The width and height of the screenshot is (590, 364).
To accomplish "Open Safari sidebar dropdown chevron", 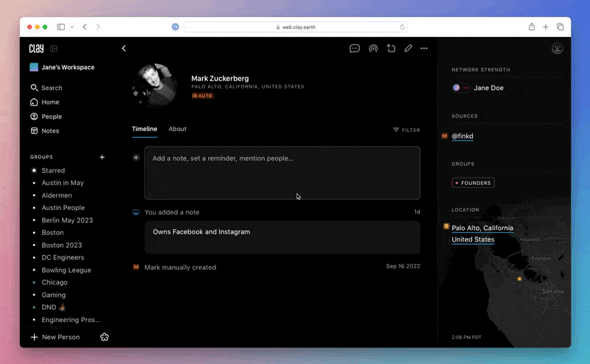I will pos(72,27).
